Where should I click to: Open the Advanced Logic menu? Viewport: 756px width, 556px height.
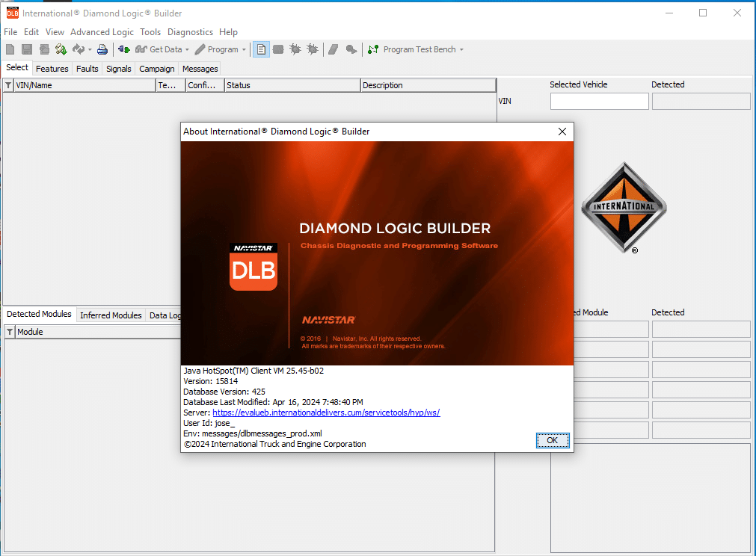click(x=102, y=32)
